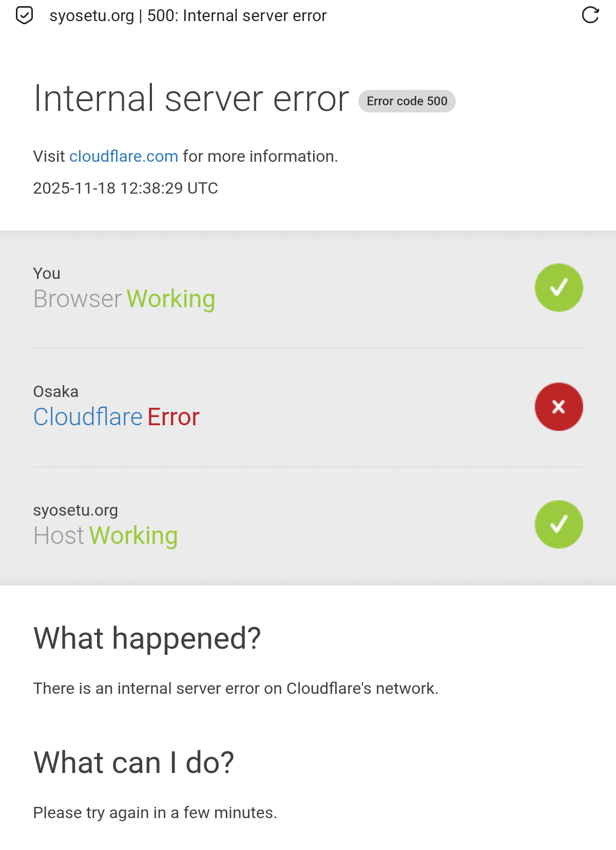Click the green Working text beside Host
The height and width of the screenshot is (850, 616).
point(133,536)
